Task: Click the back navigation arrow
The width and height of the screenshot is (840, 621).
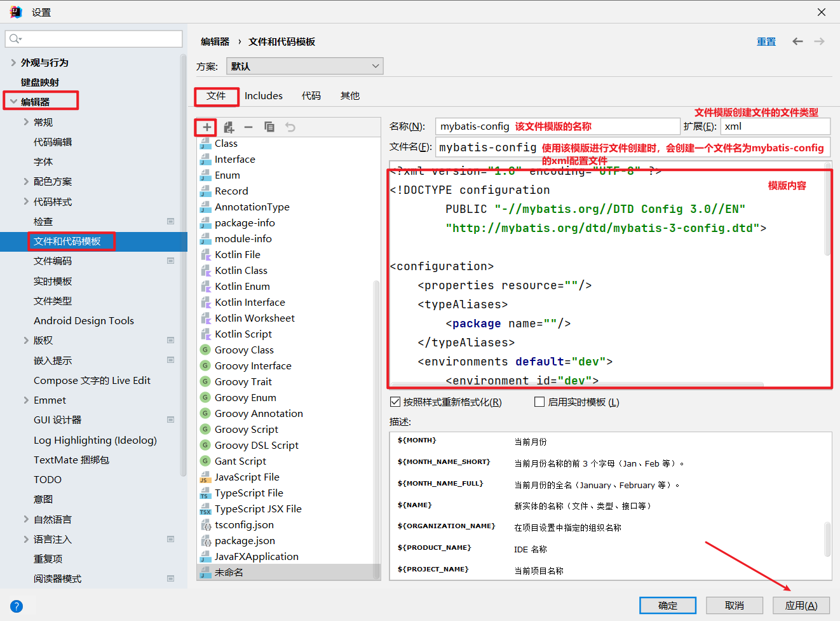Action: [x=797, y=41]
